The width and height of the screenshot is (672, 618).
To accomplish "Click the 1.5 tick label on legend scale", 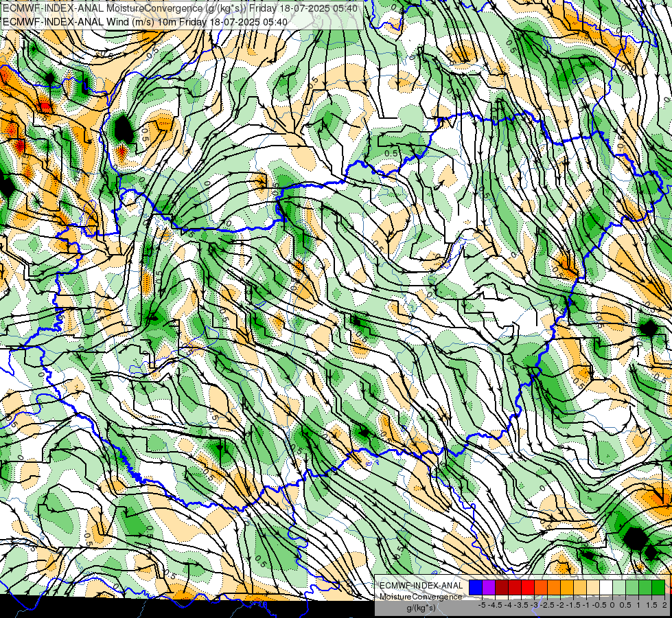I will [652, 605].
